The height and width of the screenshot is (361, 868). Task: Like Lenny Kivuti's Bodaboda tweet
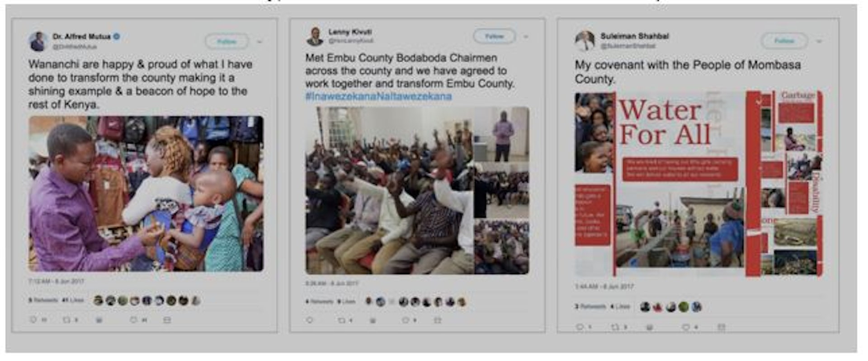pos(406,320)
